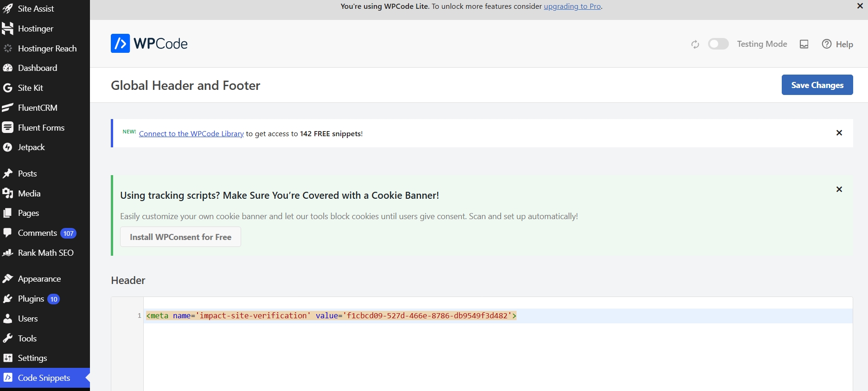Click the Jetpack icon
This screenshot has height=391, width=868.
tap(7, 147)
